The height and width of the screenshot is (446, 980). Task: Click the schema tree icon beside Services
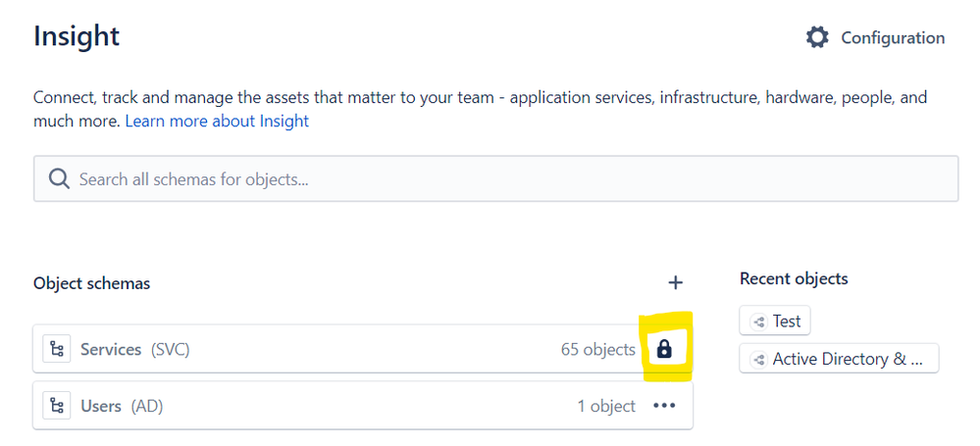57,349
